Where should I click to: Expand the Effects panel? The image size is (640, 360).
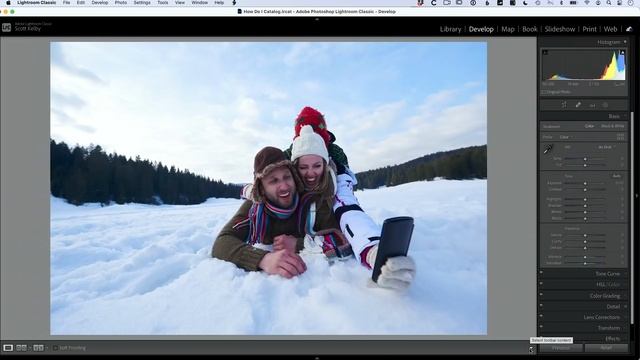(612, 339)
